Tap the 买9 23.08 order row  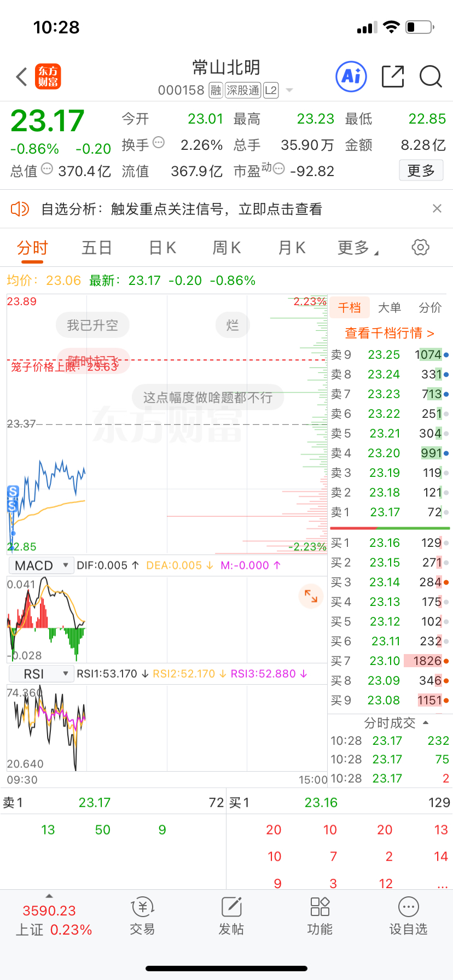(390, 700)
